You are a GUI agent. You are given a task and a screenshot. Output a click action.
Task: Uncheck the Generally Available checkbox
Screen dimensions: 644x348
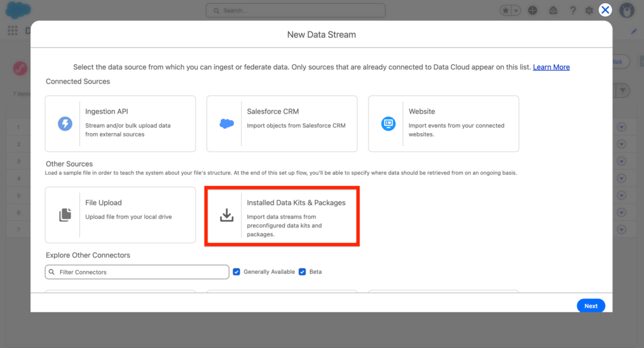point(236,272)
